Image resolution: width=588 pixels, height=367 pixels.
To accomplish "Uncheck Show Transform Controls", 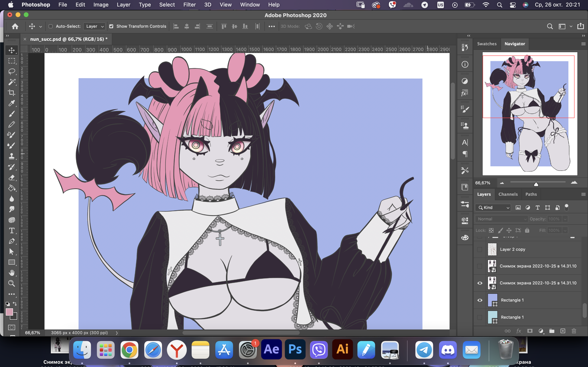I will point(111,26).
